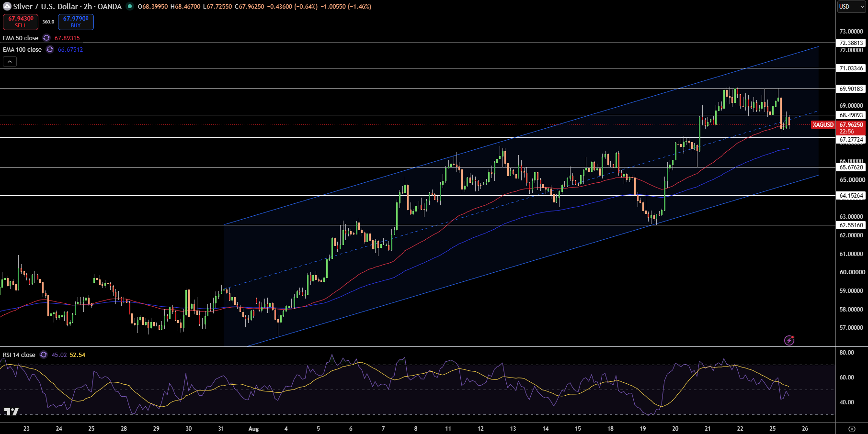Image resolution: width=868 pixels, height=434 pixels.
Task: Click the 67.27724 price level label
Action: click(x=851, y=140)
